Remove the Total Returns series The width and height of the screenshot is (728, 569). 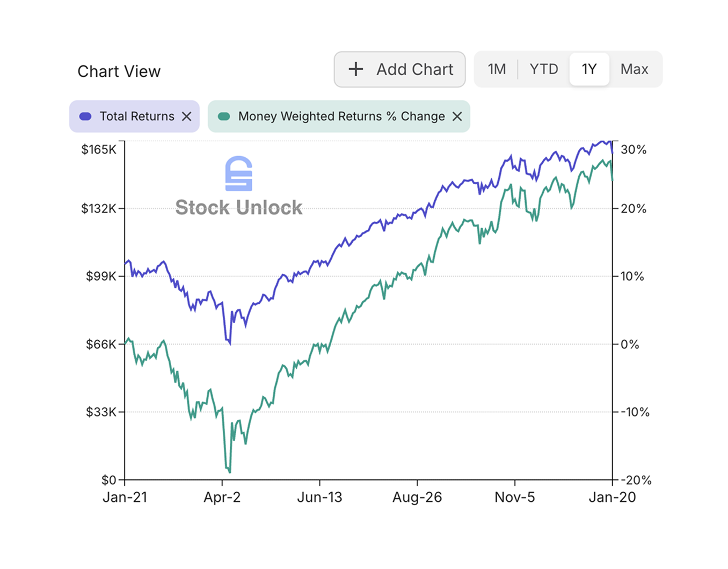(187, 116)
